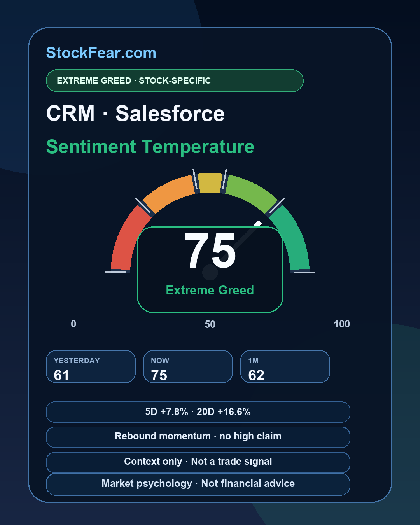Viewport: 420px width, 525px height.
Task: Click the Sentiment Temperature title
Action: [150, 147]
